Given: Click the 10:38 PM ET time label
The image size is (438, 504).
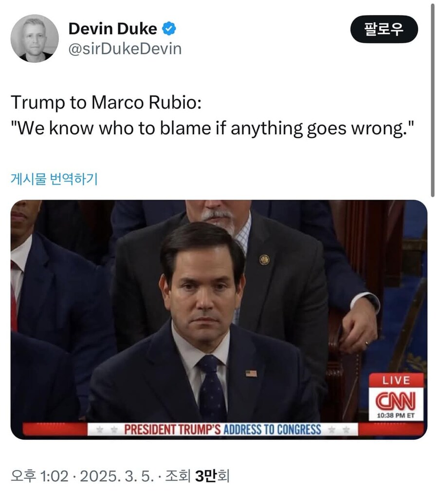Looking at the screenshot, I should [x=396, y=415].
